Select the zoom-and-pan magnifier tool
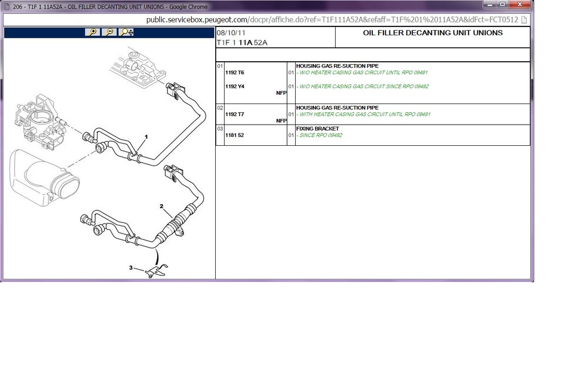The image size is (588, 377). 126,32
